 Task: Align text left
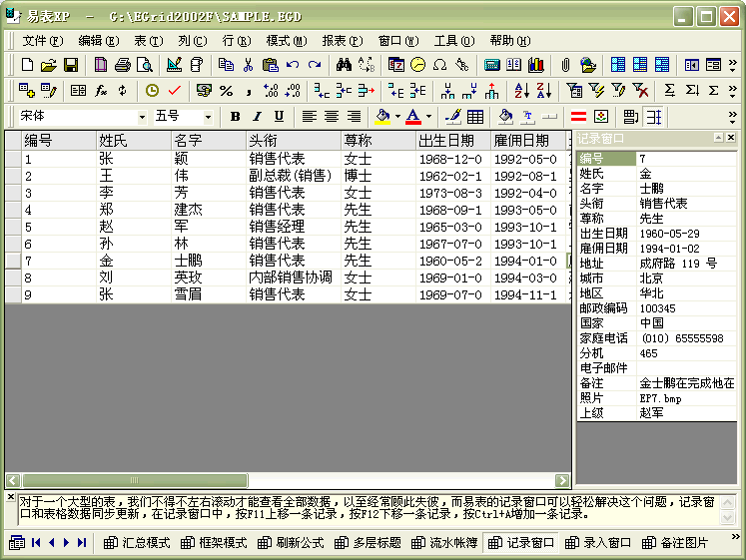click(310, 117)
